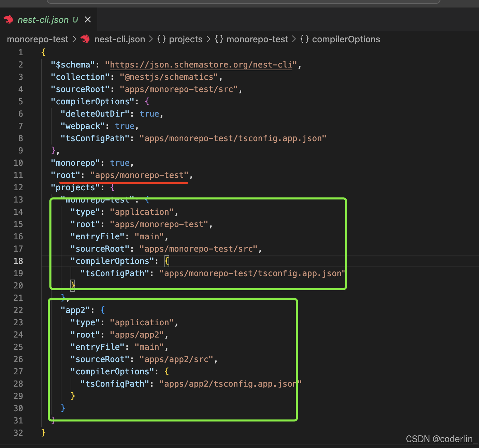Select the nest-cli.json editor tab

(x=48, y=20)
